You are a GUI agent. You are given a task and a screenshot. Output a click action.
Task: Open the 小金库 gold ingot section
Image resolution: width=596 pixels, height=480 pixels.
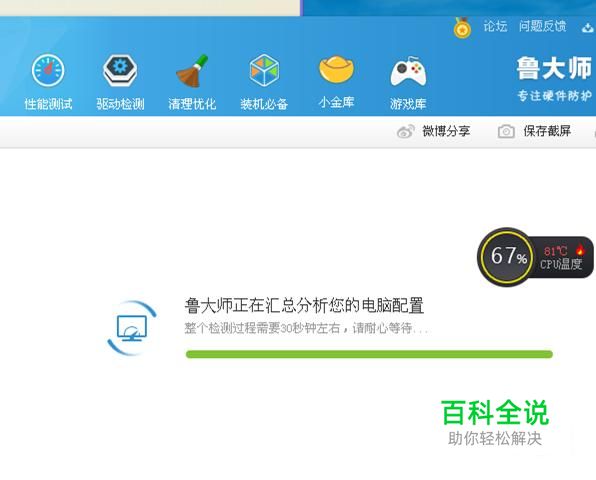(x=336, y=82)
